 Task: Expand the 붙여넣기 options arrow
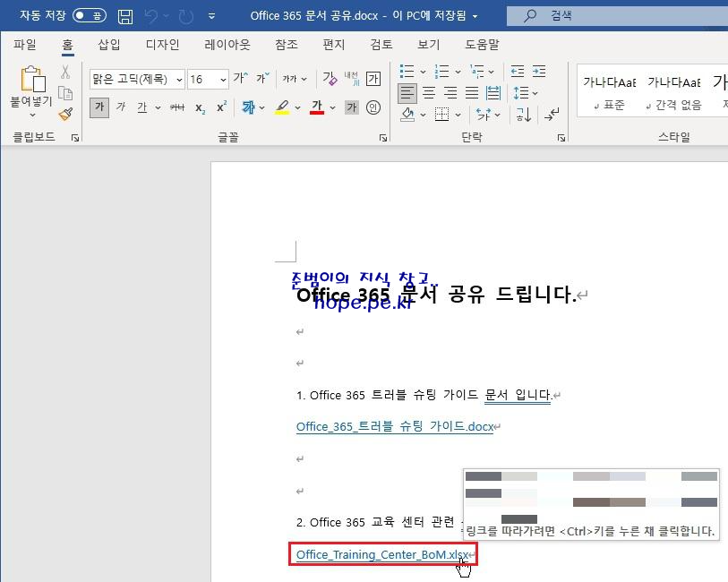point(32,115)
